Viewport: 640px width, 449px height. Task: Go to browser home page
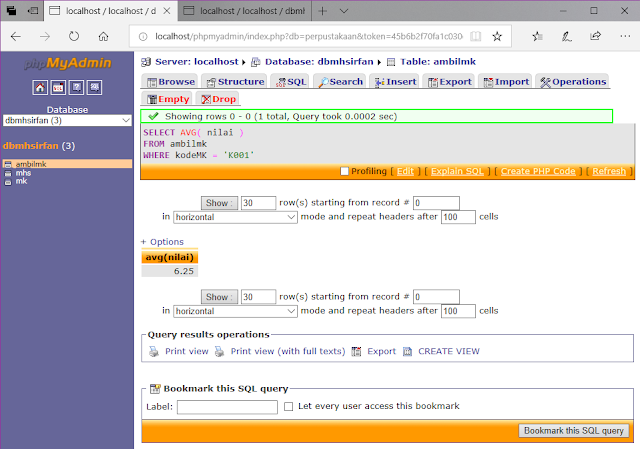[x=104, y=37]
